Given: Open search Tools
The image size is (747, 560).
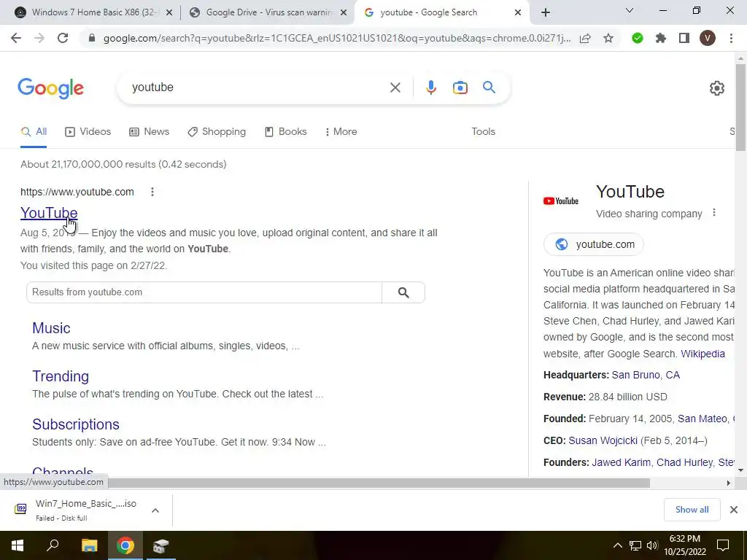Looking at the screenshot, I should coord(483,132).
